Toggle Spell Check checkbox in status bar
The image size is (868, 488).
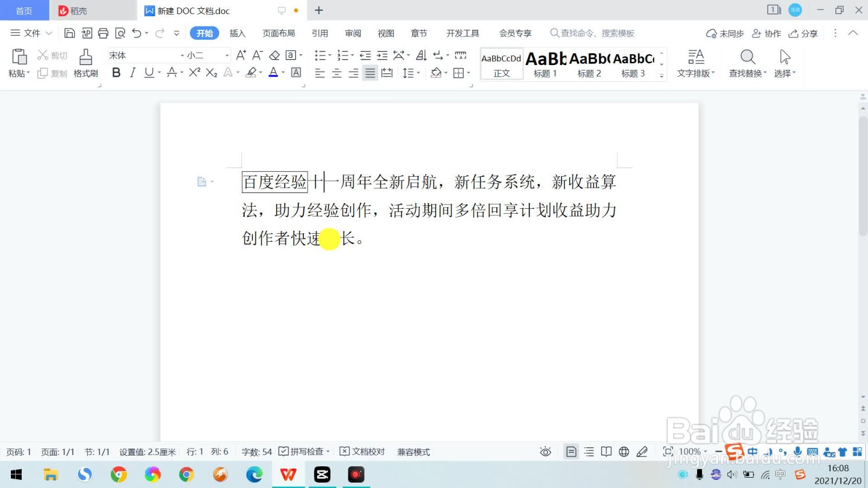[x=284, y=451]
